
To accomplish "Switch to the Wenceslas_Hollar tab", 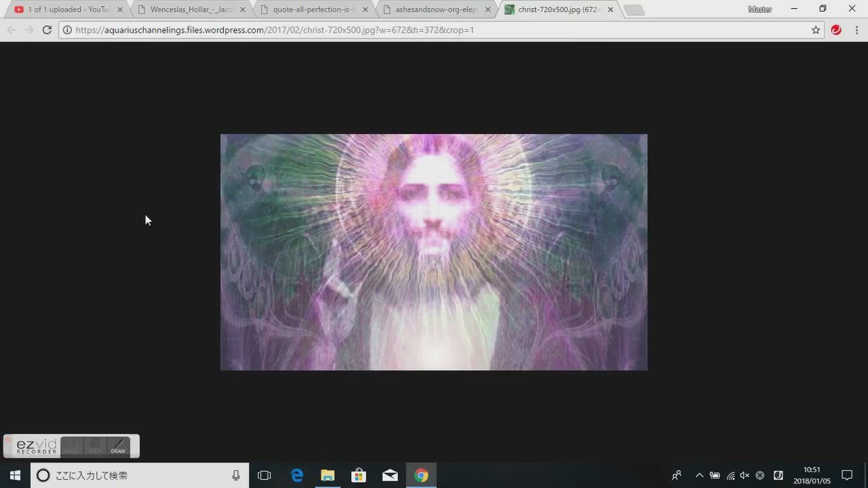I will [191, 9].
